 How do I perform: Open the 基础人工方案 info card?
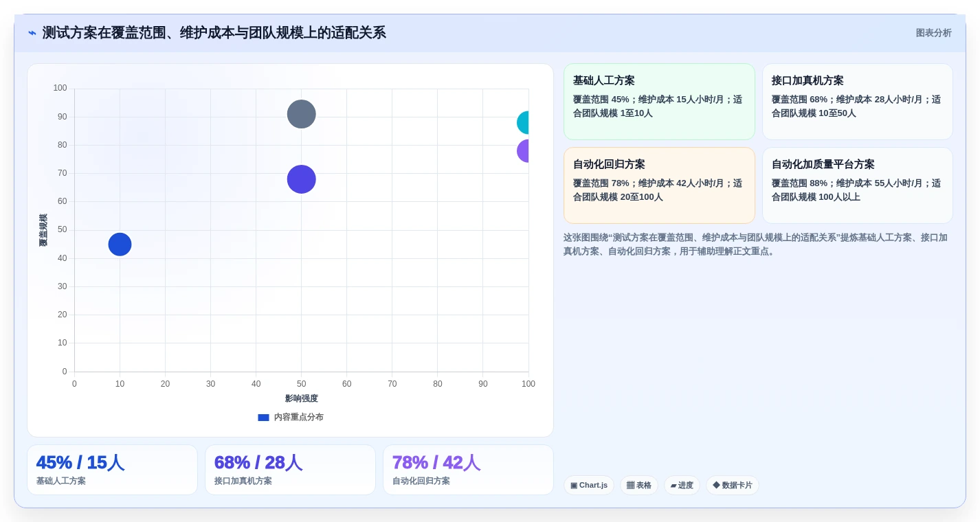click(659, 102)
